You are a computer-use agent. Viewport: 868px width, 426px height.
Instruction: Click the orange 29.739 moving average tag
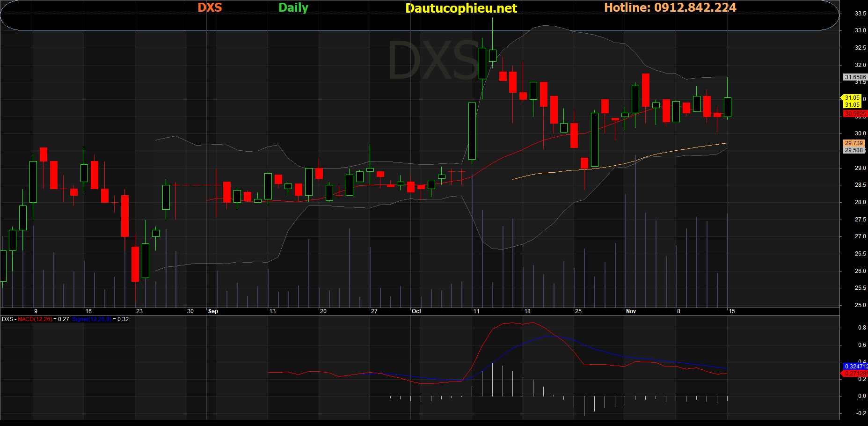pyautogui.click(x=854, y=143)
